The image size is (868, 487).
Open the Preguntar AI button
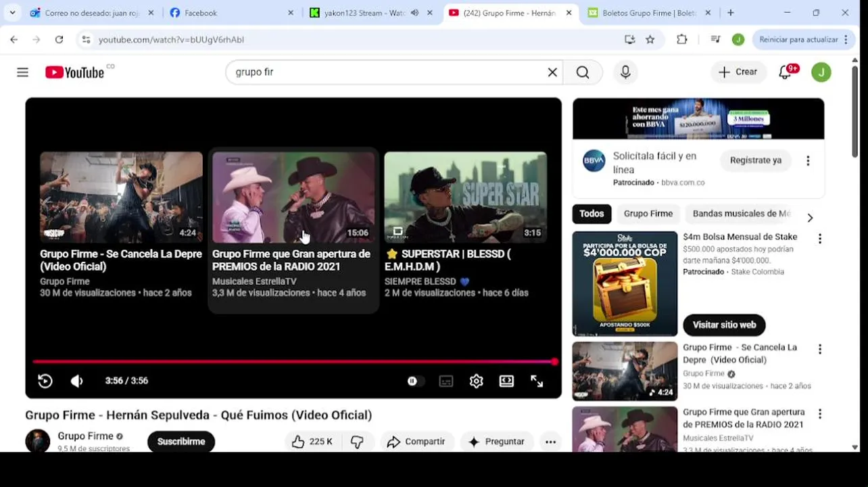coord(497,442)
